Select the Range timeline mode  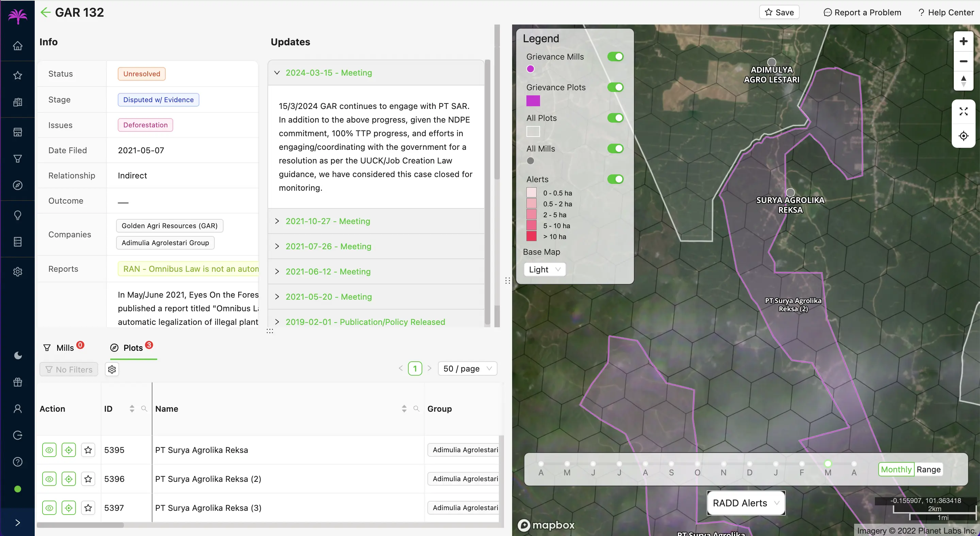pyautogui.click(x=928, y=469)
